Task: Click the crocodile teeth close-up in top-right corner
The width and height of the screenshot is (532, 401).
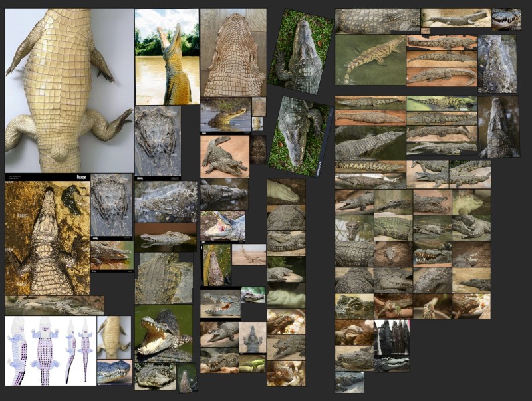Action: click(x=506, y=19)
